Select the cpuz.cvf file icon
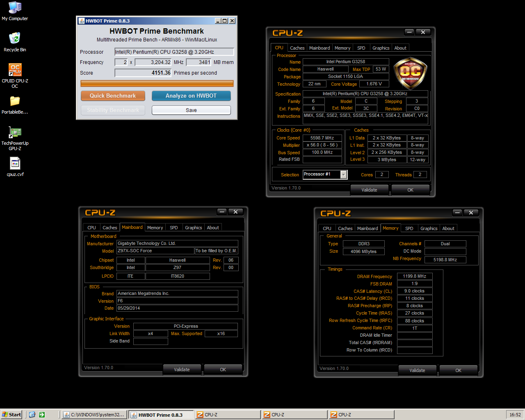The height and width of the screenshot is (420, 525). (15, 167)
